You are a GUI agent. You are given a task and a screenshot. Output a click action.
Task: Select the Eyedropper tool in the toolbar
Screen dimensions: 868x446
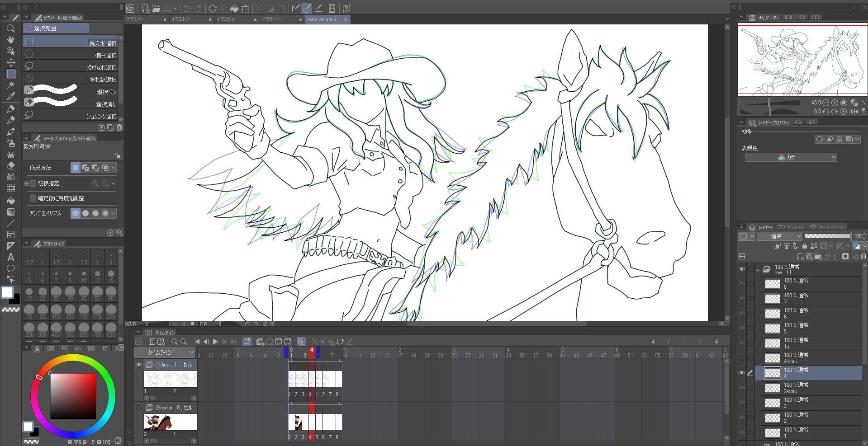[11, 96]
